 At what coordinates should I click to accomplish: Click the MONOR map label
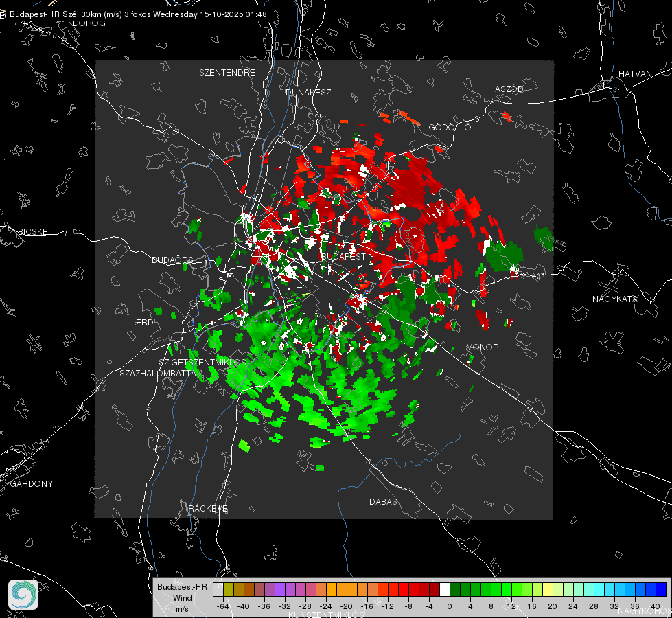[482, 347]
